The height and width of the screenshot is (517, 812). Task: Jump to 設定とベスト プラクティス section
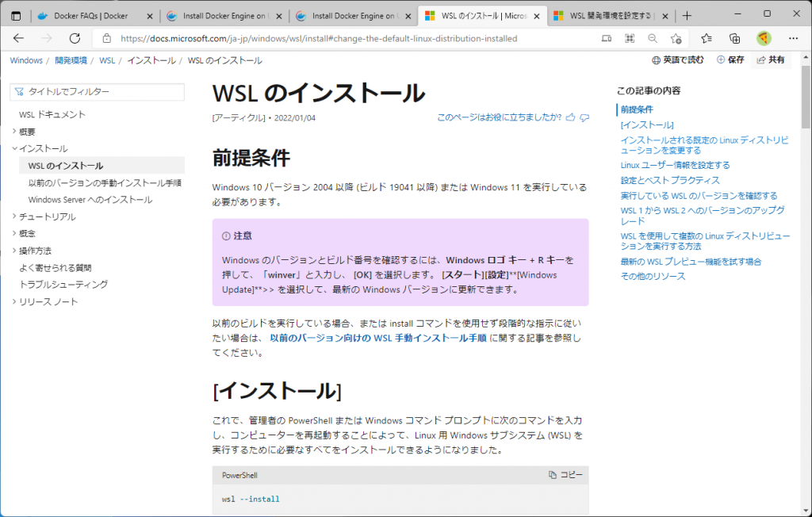pos(670,180)
